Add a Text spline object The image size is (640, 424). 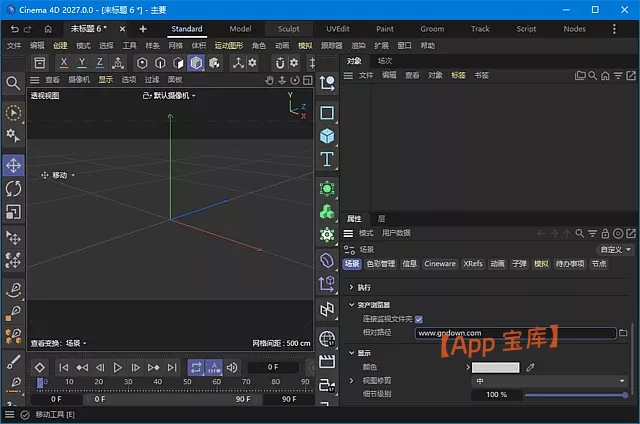click(327, 159)
